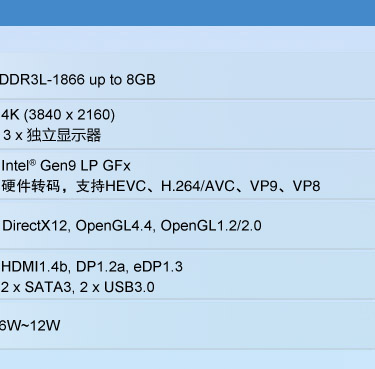The width and height of the screenshot is (375, 369).
Task: Click the OpenGL4.4 text
Action: tap(114, 226)
